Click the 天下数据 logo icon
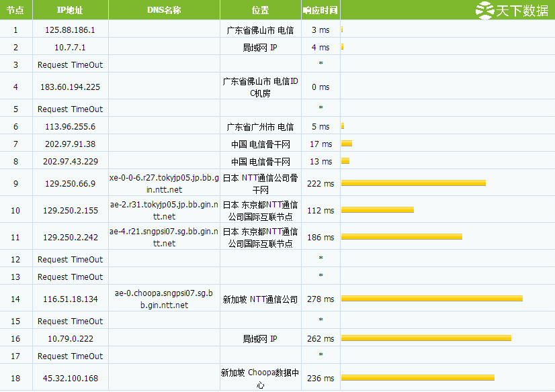Image resolution: width=555 pixels, height=392 pixels. [x=484, y=9]
